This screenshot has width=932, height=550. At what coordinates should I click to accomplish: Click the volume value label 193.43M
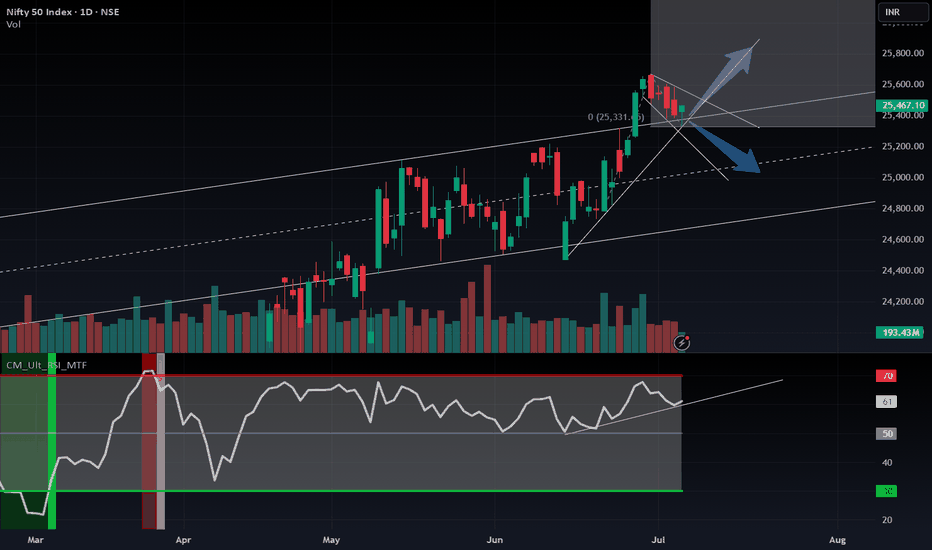pos(900,332)
